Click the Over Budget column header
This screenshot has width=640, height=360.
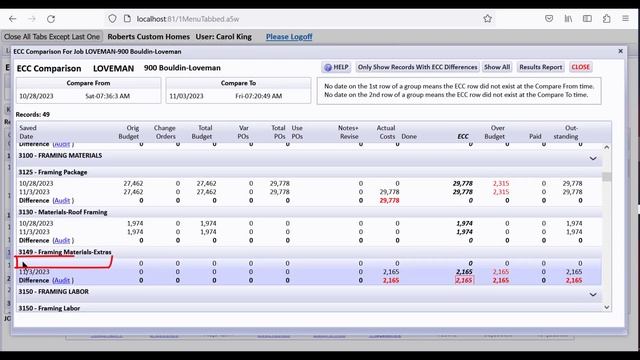(495, 132)
